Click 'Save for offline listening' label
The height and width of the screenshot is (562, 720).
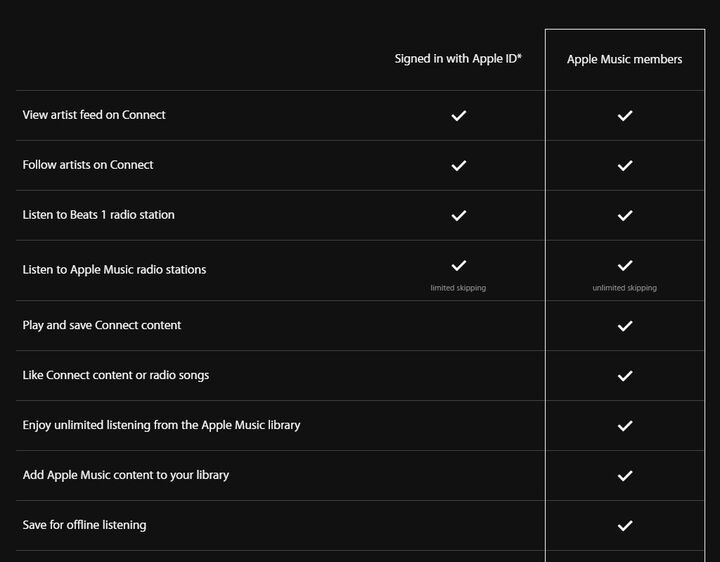pyautogui.click(x=84, y=525)
